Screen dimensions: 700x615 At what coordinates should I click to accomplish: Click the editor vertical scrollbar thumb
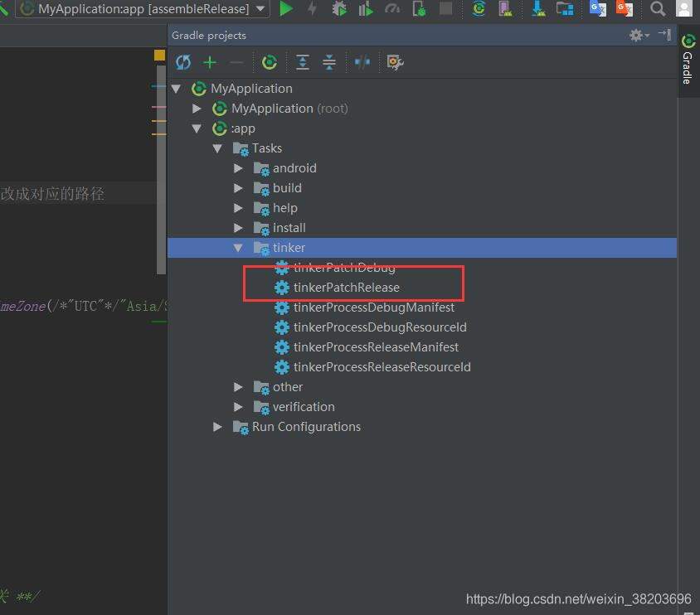[161, 169]
